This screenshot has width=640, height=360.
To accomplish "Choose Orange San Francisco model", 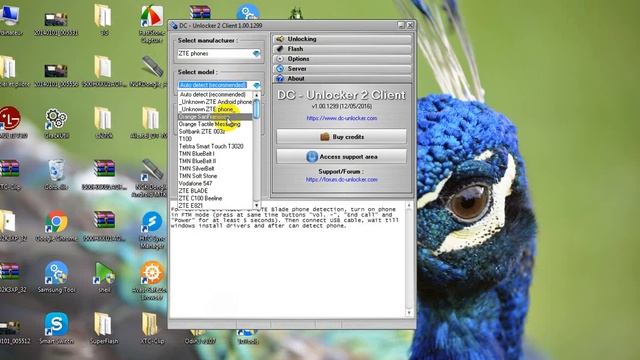I will coord(215,117).
